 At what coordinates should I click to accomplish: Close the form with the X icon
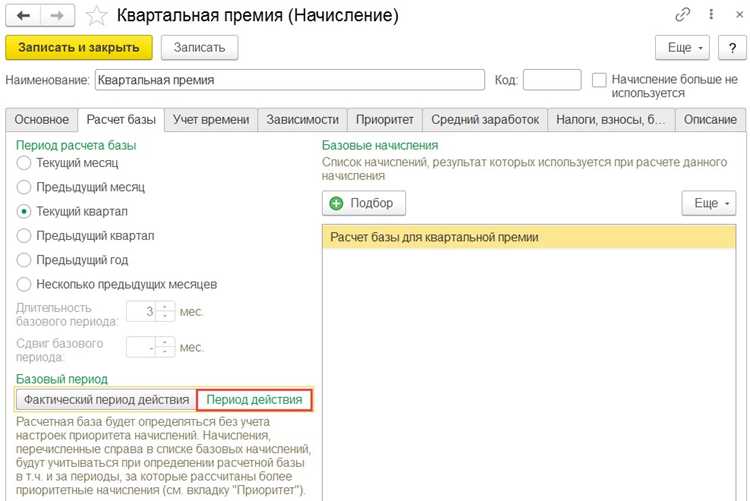[x=739, y=15]
